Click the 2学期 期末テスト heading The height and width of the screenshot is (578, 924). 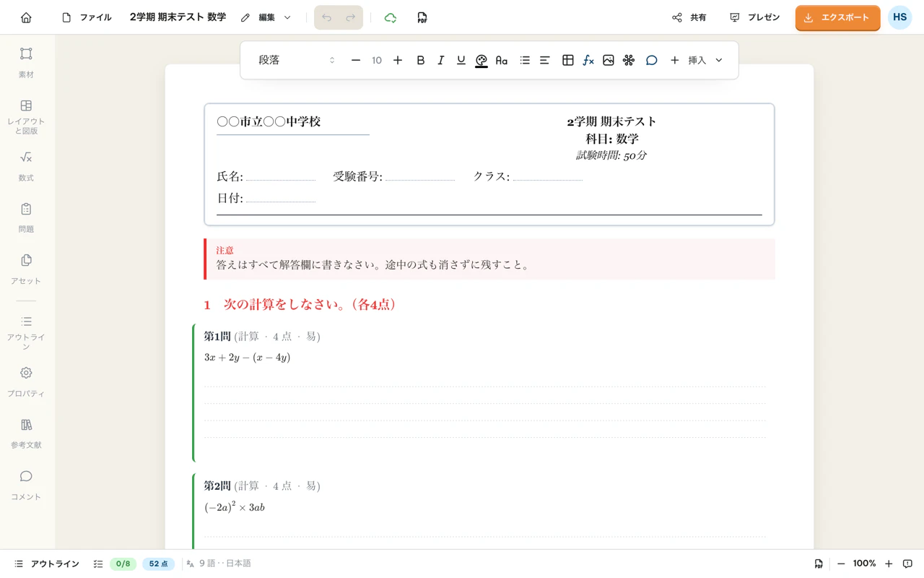click(611, 121)
